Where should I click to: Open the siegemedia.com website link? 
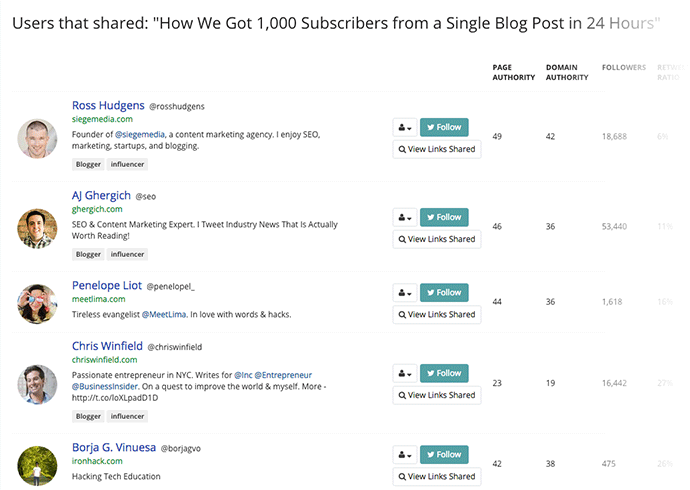102,119
